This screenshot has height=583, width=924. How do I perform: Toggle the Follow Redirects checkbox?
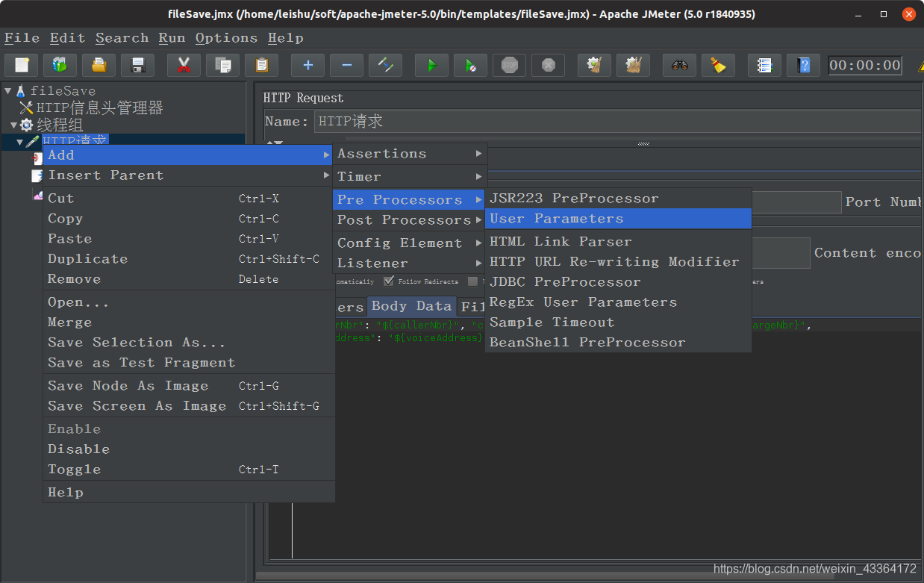click(389, 281)
